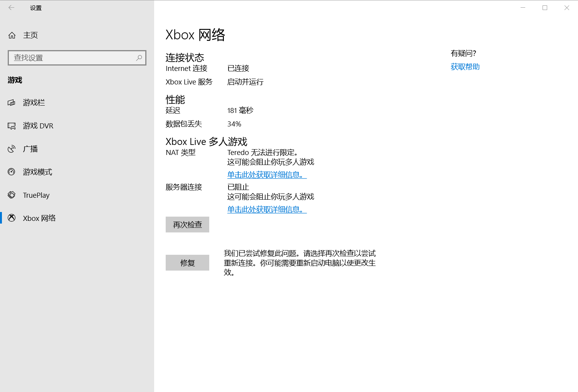Click the 游戏 DVR icon

[x=12, y=126]
